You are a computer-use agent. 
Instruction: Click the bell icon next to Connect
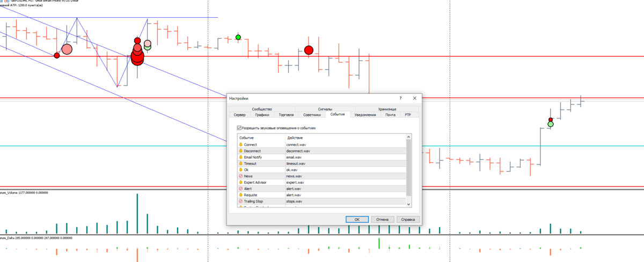[241, 145]
